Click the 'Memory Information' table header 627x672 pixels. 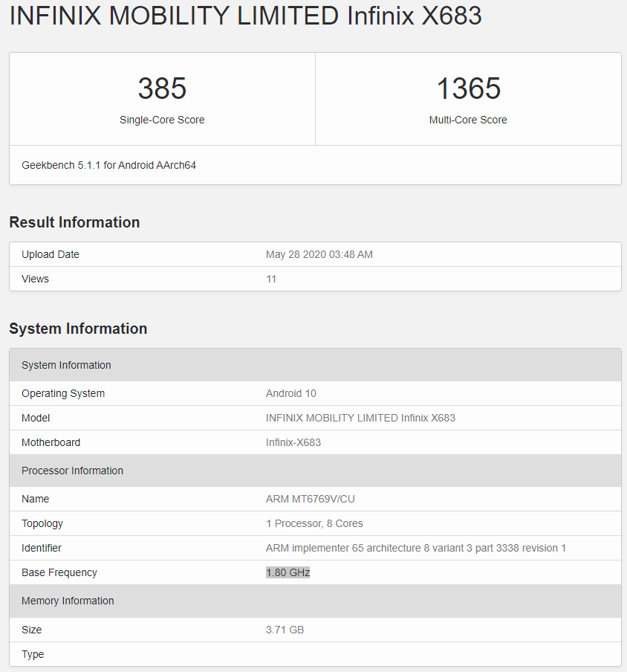coord(315,601)
